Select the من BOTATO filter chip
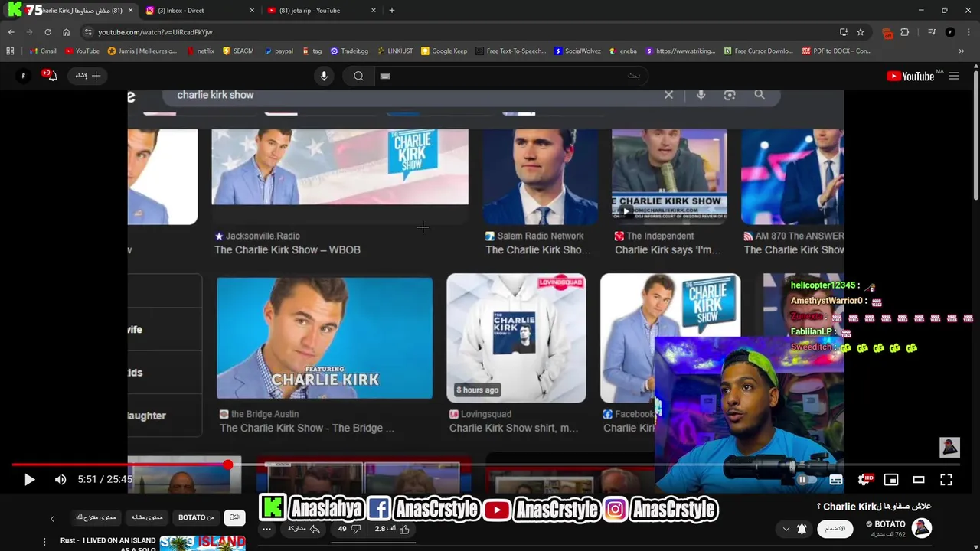 [x=196, y=517]
